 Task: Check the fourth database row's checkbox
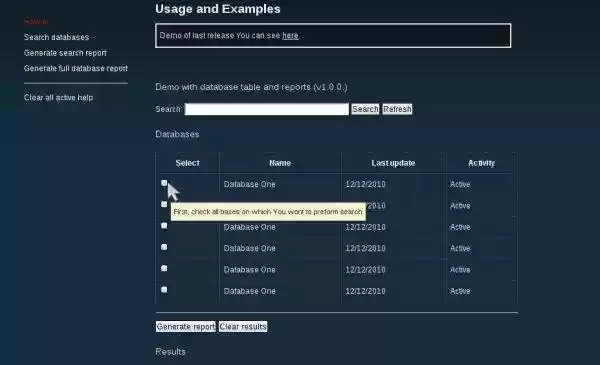tap(164, 247)
